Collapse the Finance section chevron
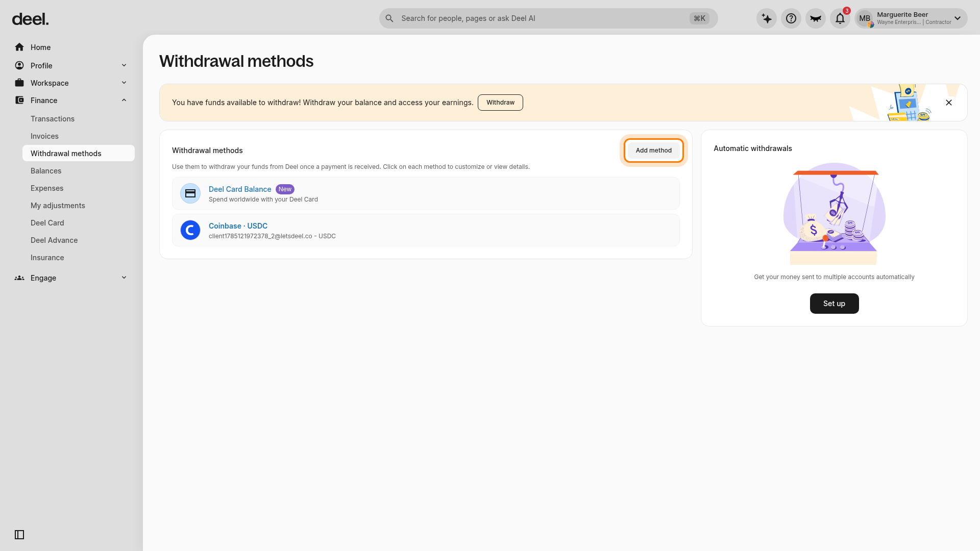 coord(124,100)
